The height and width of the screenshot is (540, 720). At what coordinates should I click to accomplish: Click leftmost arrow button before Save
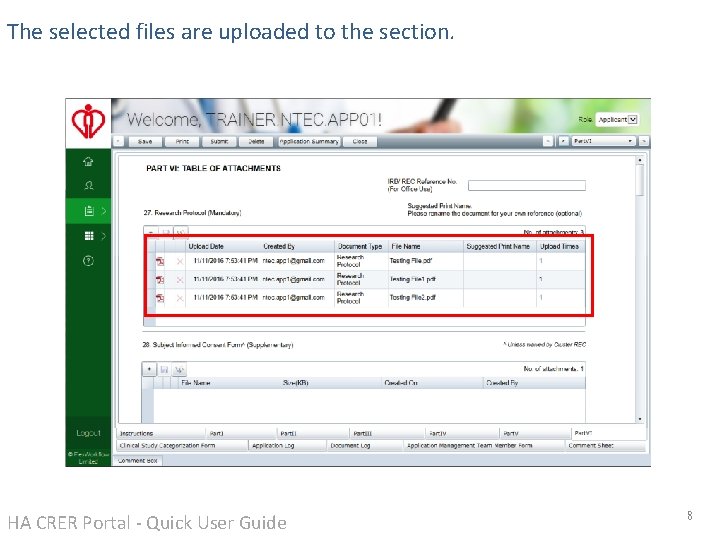point(118,141)
